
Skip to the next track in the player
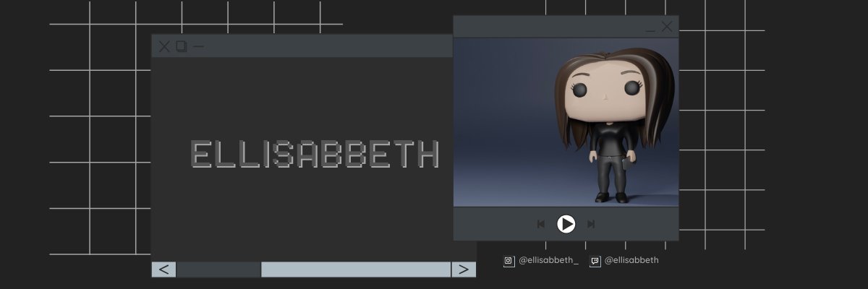[x=591, y=224]
